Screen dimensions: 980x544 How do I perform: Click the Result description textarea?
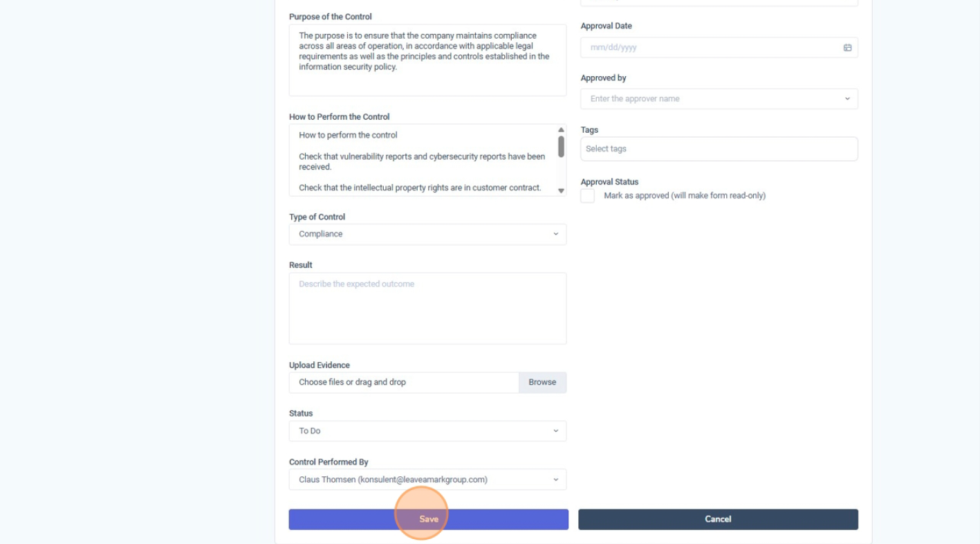pos(427,307)
